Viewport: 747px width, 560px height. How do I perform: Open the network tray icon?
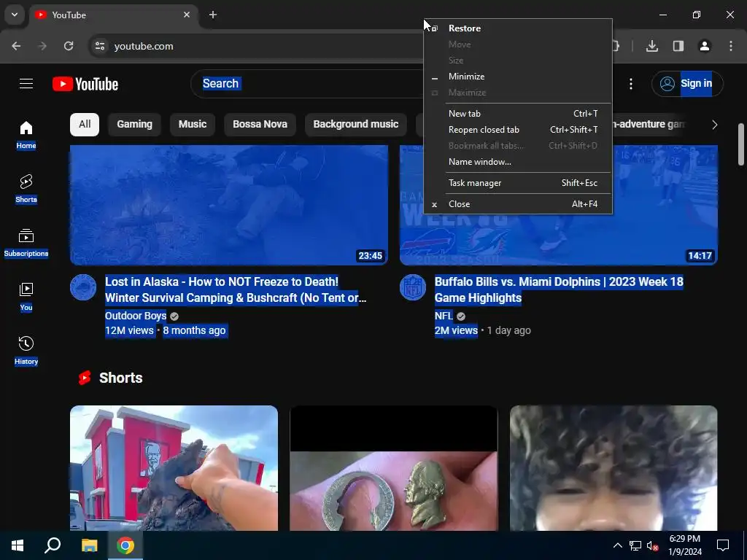(x=635, y=545)
